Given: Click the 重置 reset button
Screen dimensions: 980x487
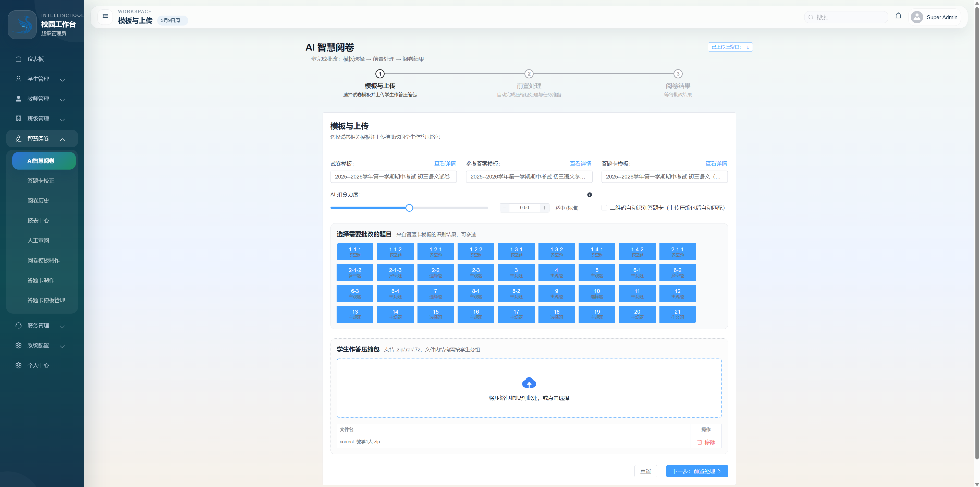Looking at the screenshot, I should [x=646, y=471].
